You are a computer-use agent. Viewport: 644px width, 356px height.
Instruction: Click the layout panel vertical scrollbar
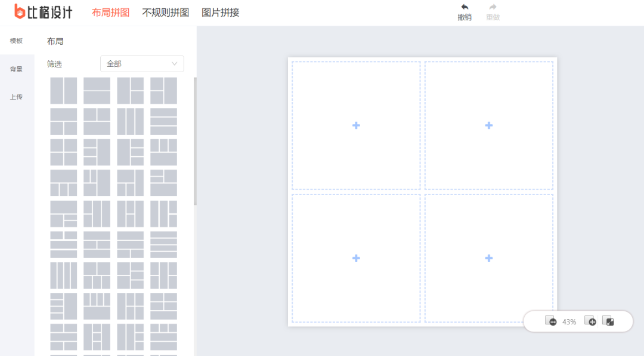point(195,141)
